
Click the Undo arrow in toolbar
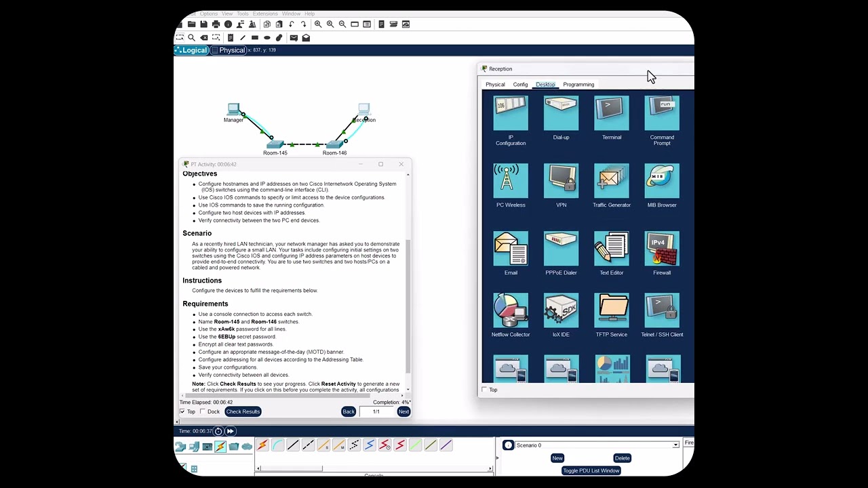pyautogui.click(x=292, y=24)
